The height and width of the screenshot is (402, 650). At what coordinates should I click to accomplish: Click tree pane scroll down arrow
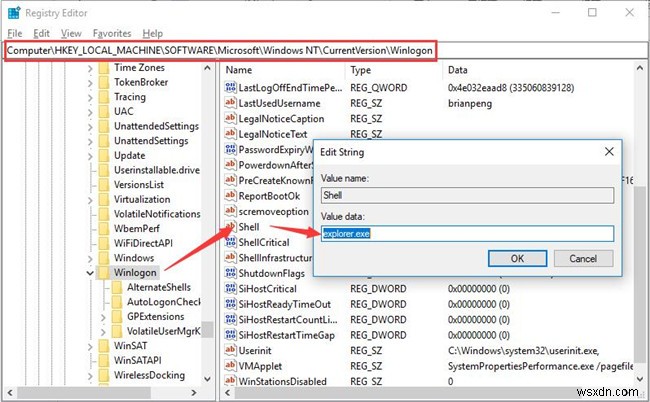207,378
